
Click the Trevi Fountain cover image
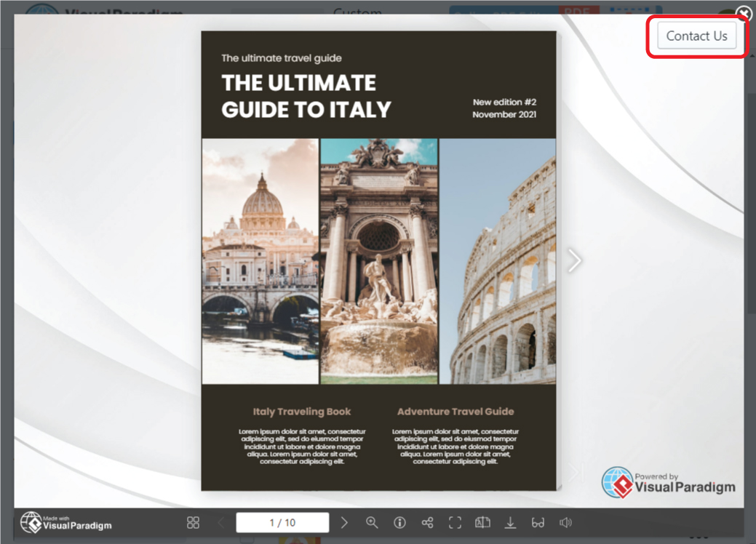(x=378, y=260)
